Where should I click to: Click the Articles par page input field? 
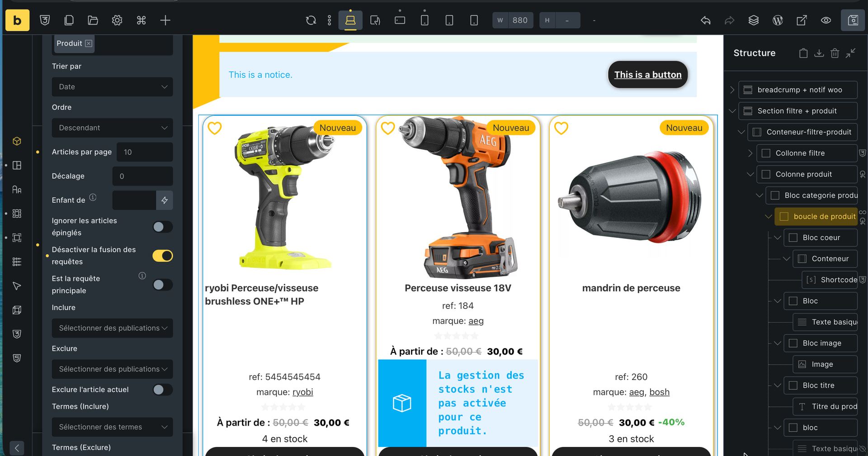click(x=145, y=152)
